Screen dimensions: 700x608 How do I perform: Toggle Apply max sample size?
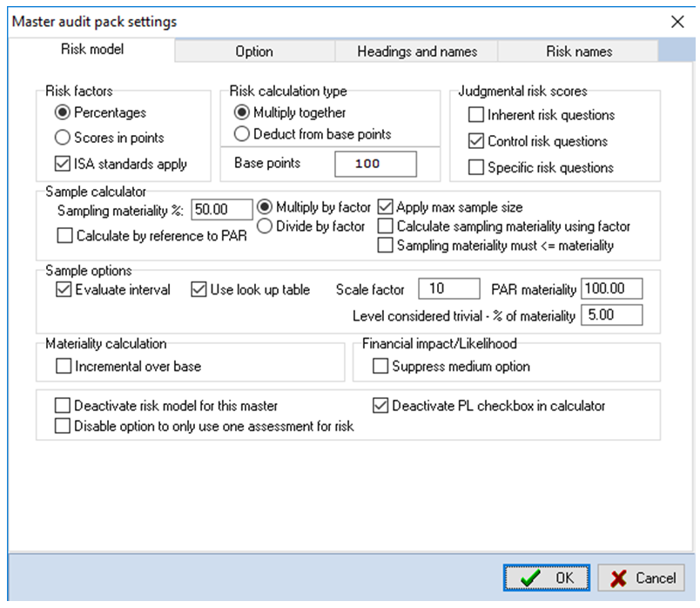(x=386, y=207)
